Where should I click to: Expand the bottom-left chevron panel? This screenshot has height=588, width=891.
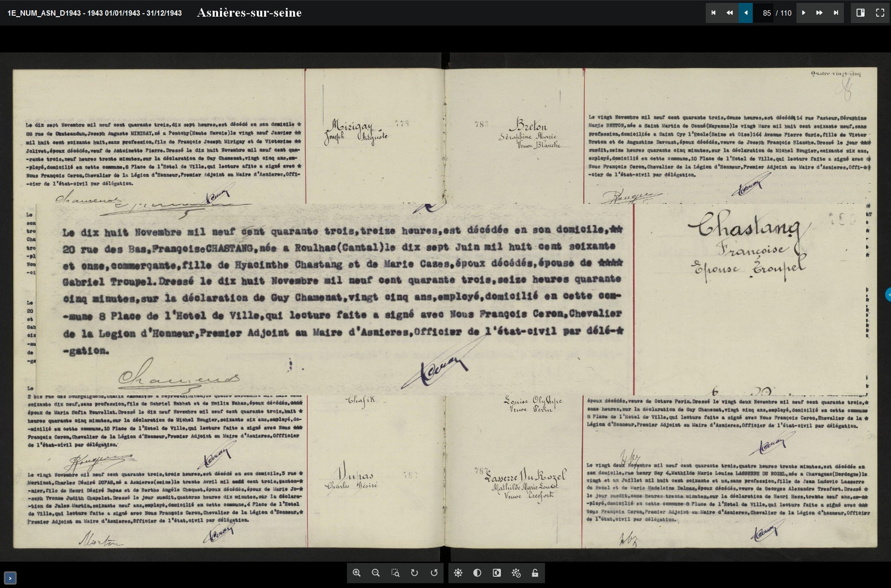tap(10, 578)
